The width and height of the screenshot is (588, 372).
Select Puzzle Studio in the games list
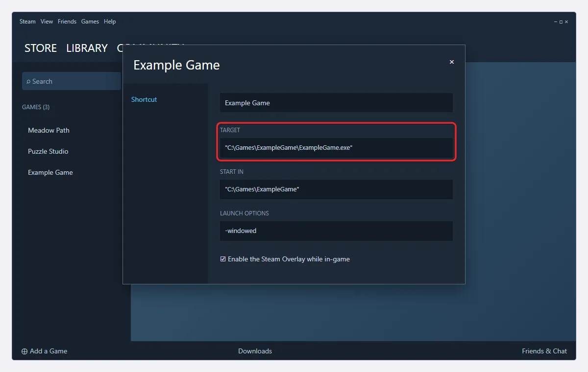click(48, 151)
